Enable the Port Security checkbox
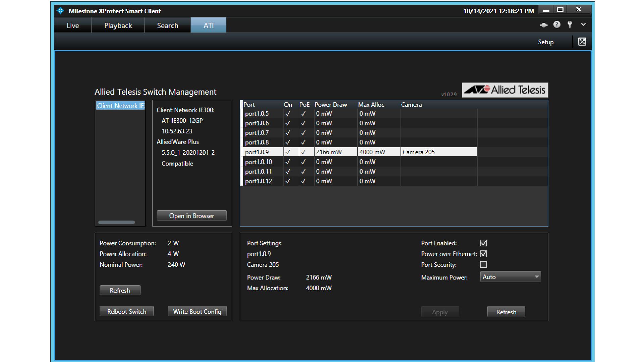644x362 pixels. coord(483,264)
